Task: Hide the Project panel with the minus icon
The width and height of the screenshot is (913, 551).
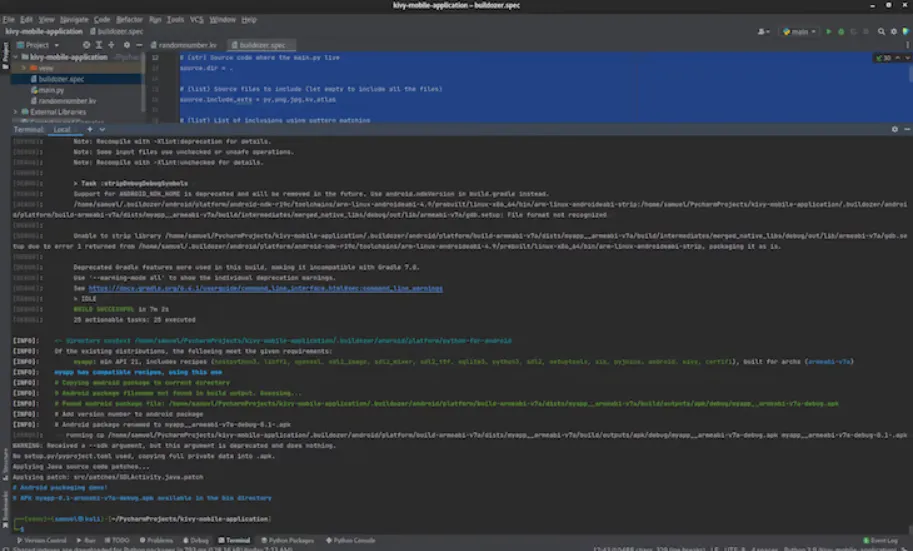Action: click(139, 45)
